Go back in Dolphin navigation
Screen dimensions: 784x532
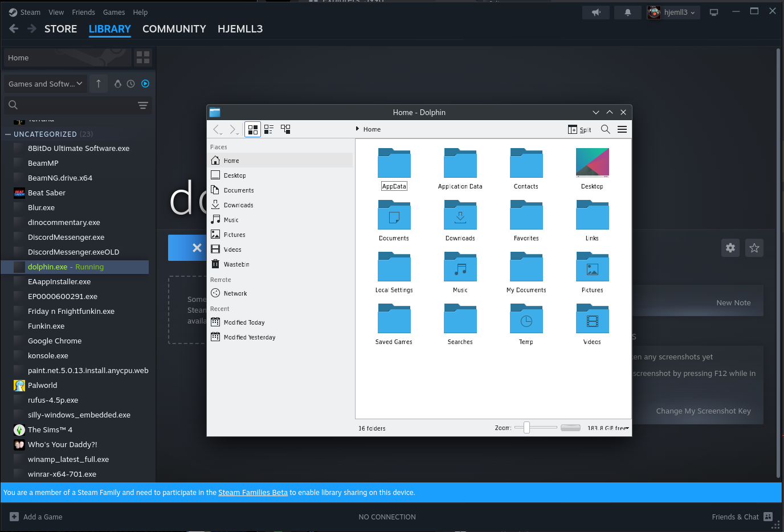[217, 129]
